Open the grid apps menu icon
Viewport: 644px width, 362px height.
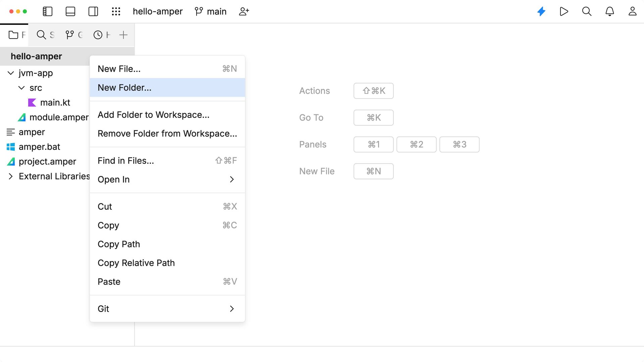tap(116, 11)
